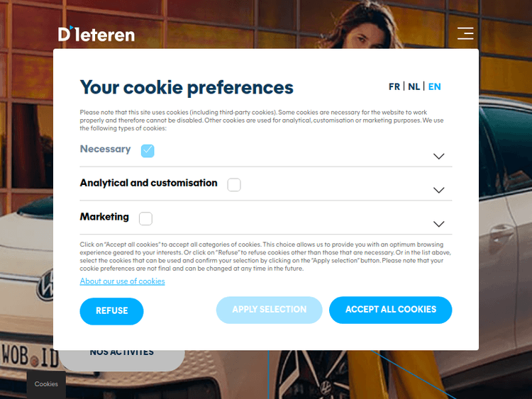Expand the Necessary cookies section chevron
This screenshot has height=399, width=532.
click(438, 156)
